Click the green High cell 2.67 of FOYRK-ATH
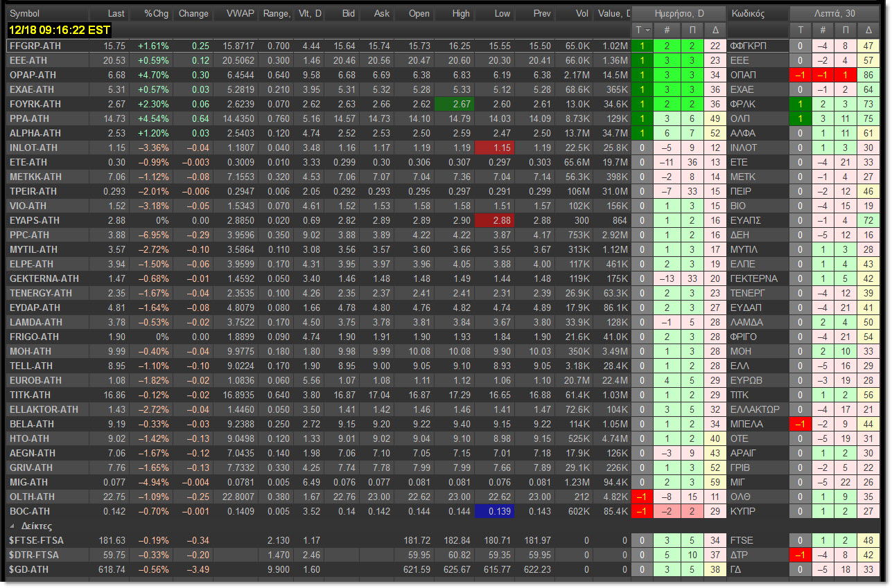 click(x=455, y=104)
